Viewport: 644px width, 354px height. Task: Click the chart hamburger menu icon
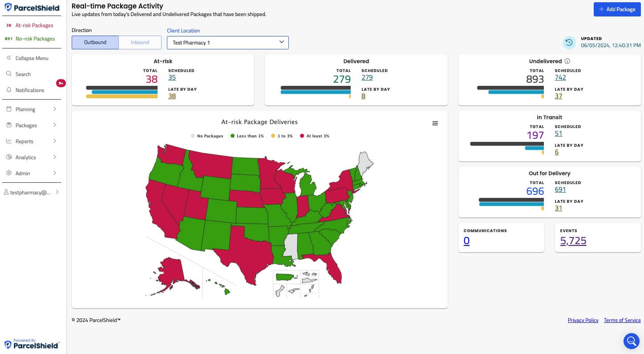tap(435, 123)
